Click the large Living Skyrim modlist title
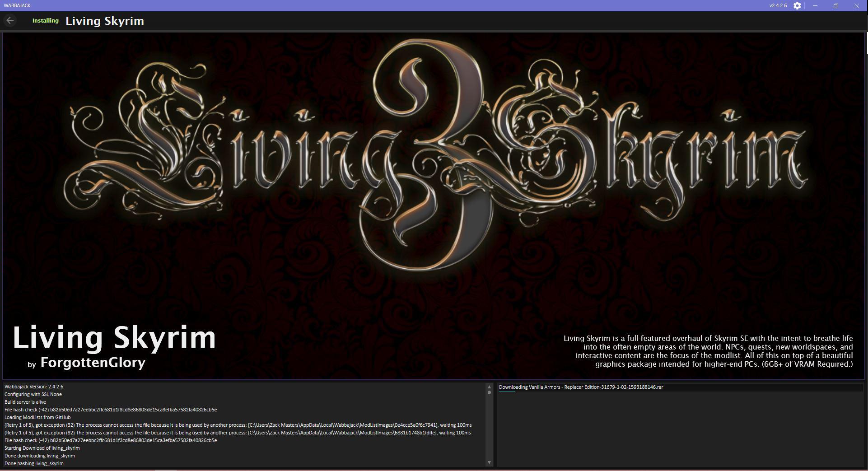 114,337
